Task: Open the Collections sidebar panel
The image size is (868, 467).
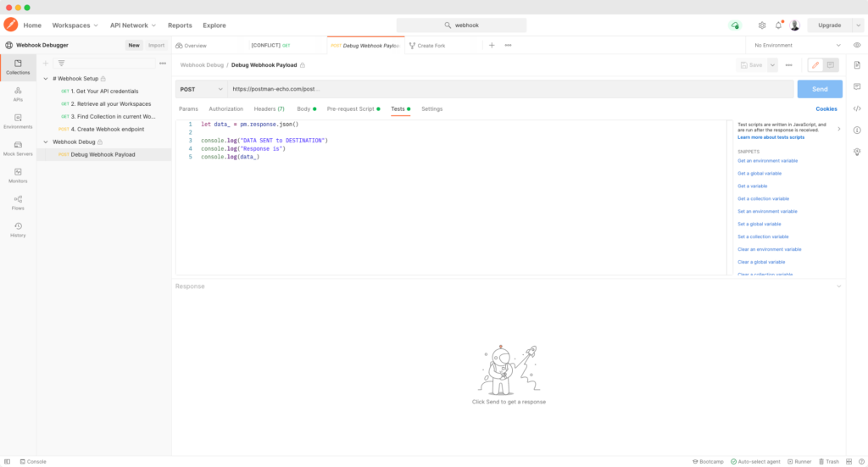Action: [x=18, y=67]
